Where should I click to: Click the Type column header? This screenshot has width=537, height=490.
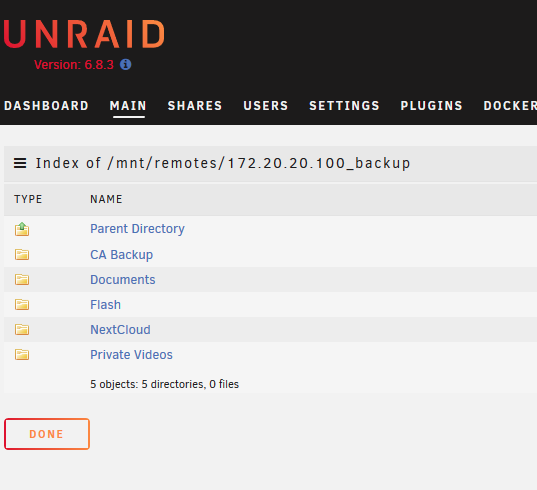click(28, 199)
